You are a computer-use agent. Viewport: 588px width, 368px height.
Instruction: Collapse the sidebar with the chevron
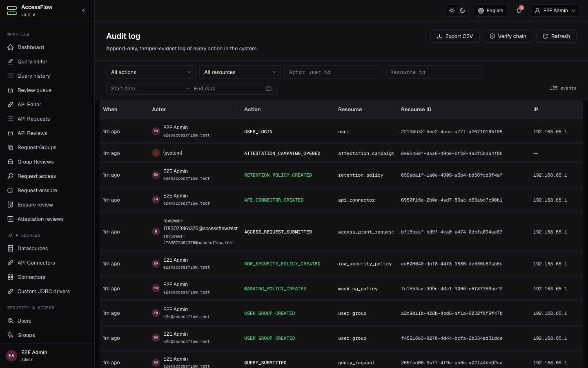click(x=83, y=11)
